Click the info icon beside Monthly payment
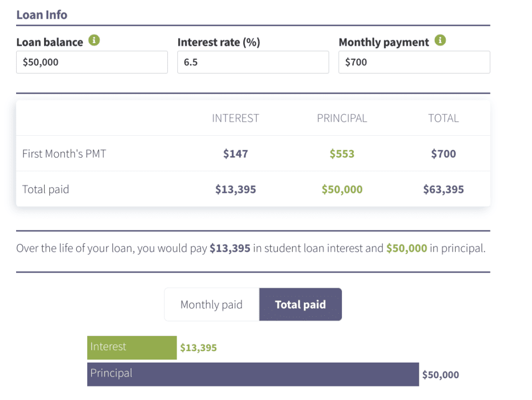Viewport: 532px width, 400px height. [440, 41]
